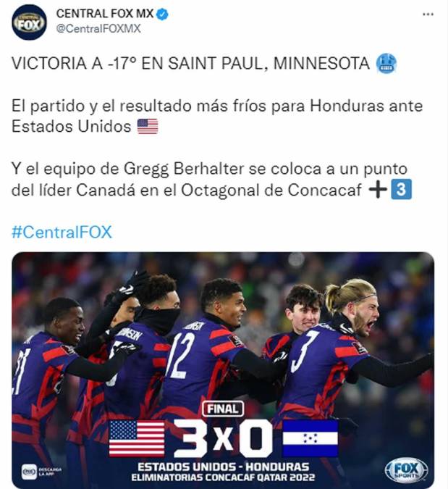Click the FINAL badge in image
Viewport: 448px width, 489px height.
[x=223, y=409]
